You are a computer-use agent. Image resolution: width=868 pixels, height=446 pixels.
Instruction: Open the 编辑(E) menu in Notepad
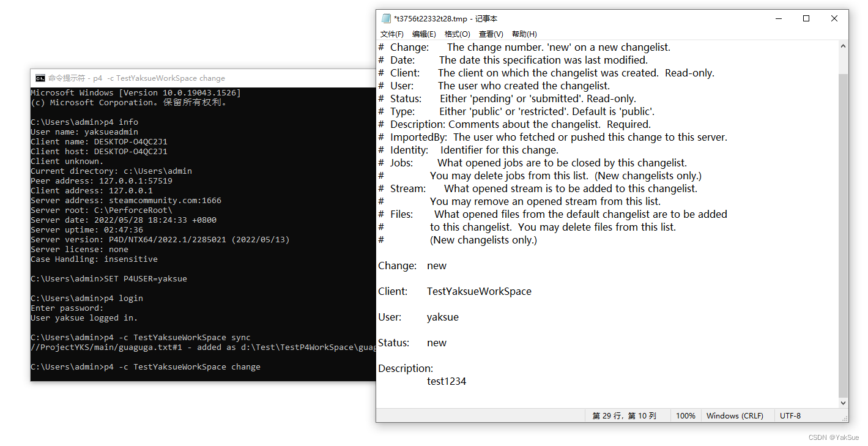(424, 34)
